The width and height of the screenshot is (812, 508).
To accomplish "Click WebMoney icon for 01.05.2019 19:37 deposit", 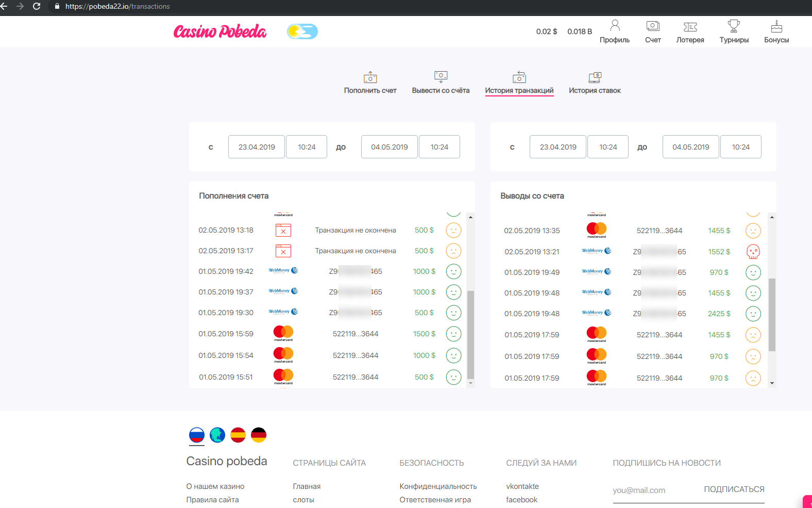I will [283, 291].
